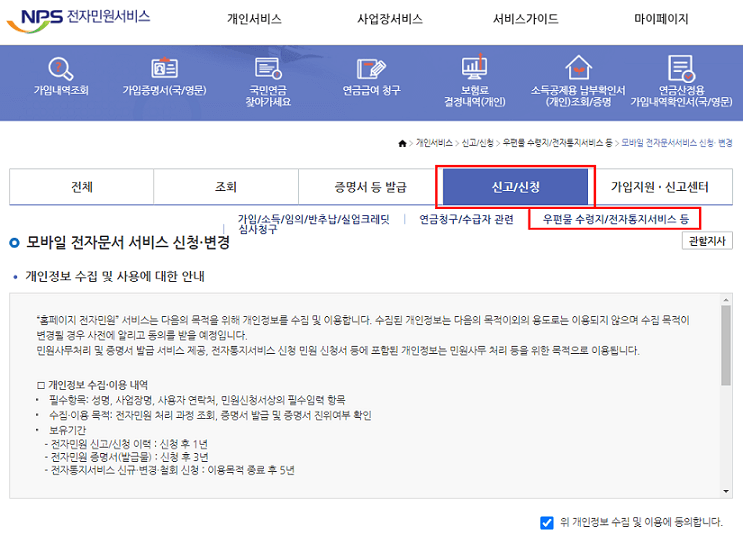Open the 가입내역조회 magnifier icon
The width and height of the screenshot is (743, 544).
tap(61, 68)
